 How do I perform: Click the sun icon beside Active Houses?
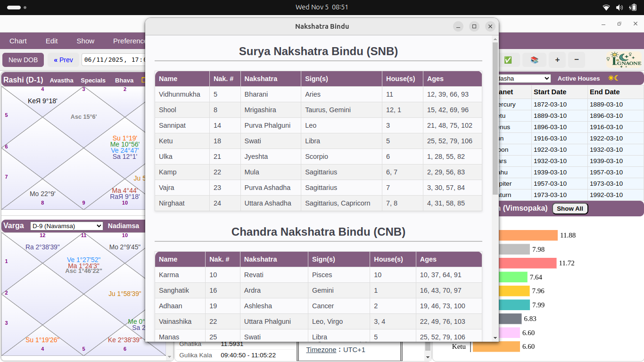tap(610, 78)
